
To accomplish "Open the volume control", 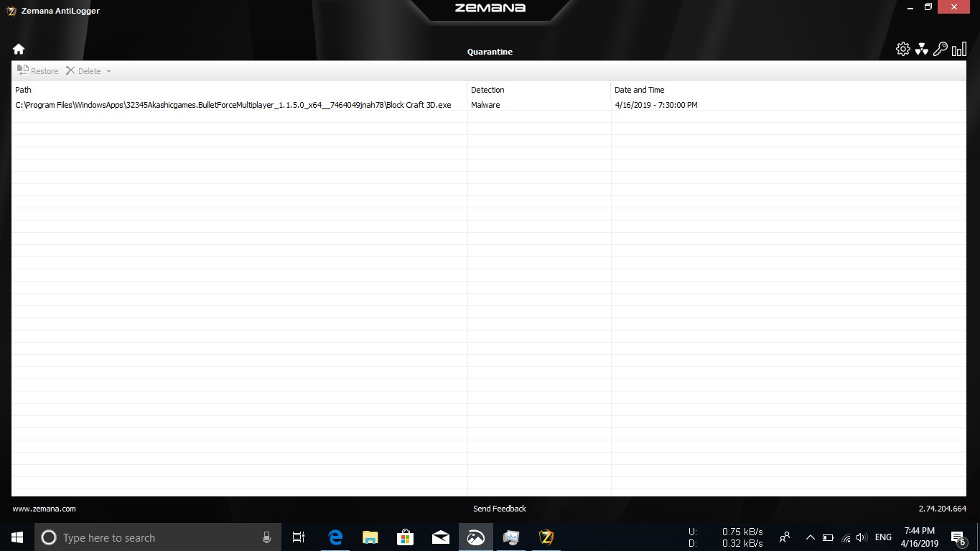I will (x=862, y=537).
